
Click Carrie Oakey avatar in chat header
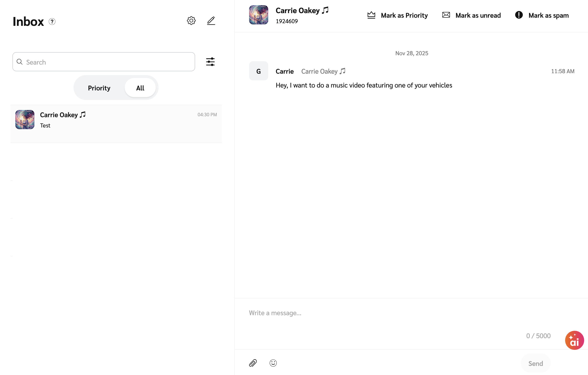point(258,15)
